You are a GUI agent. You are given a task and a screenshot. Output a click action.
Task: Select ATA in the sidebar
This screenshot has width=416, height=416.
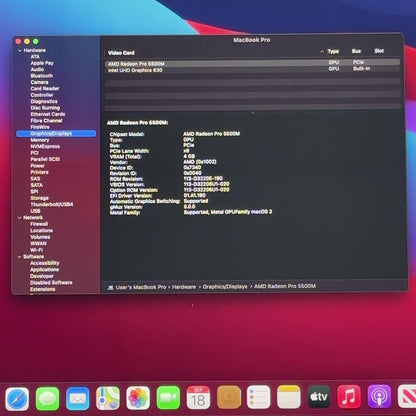[35, 57]
